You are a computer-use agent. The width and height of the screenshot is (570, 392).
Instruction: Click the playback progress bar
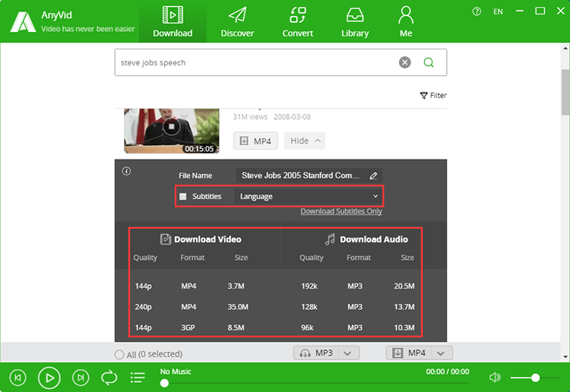[x=315, y=383]
